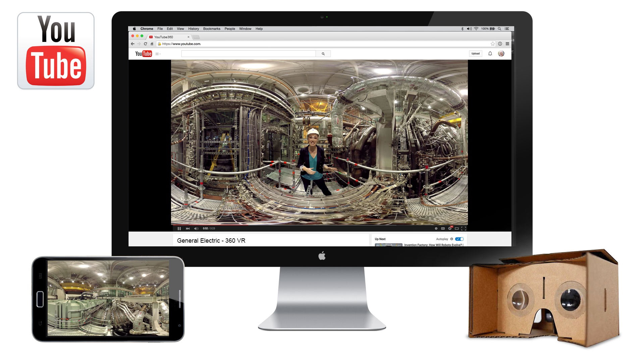
Task: Open the Bookmarks menu in the menu bar
Action: (x=212, y=29)
